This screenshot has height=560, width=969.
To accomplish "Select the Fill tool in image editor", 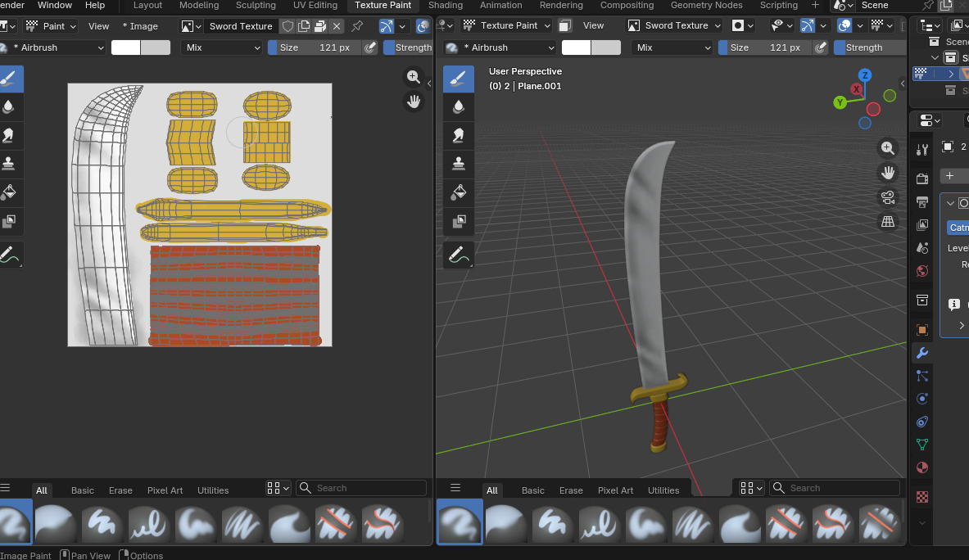I will point(9,192).
